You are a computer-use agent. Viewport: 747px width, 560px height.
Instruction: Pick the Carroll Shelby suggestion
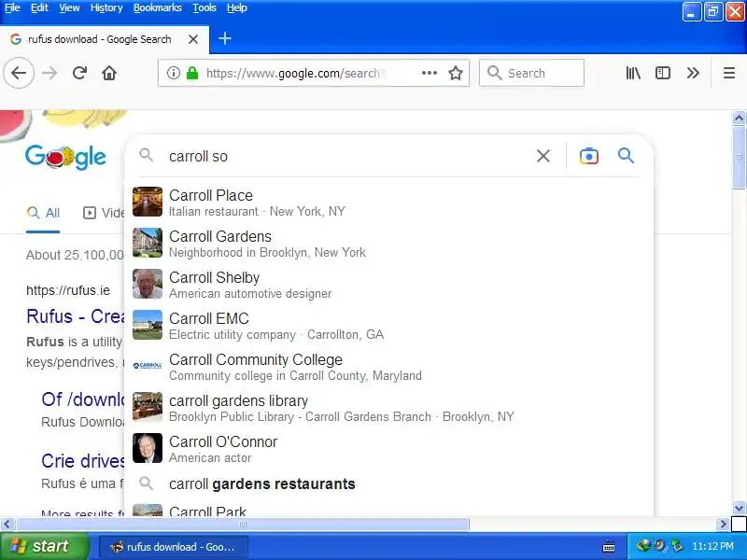388,284
